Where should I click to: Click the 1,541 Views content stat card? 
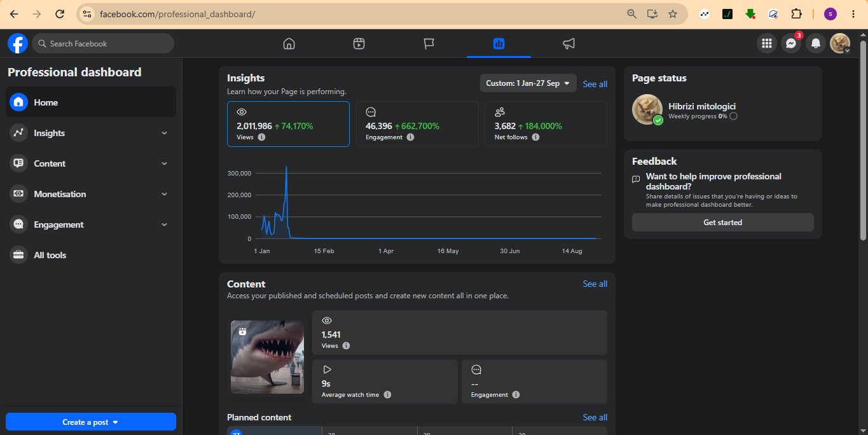460,333
